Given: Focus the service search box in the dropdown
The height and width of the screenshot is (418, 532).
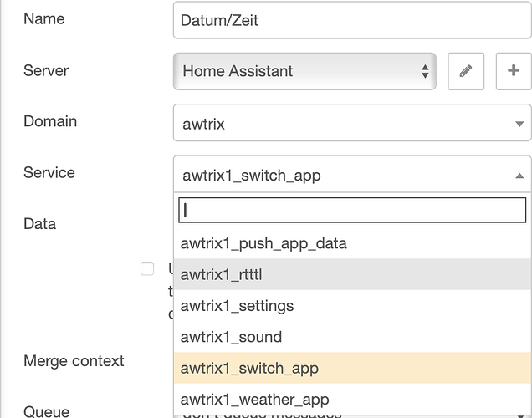Looking at the screenshot, I should tap(352, 210).
